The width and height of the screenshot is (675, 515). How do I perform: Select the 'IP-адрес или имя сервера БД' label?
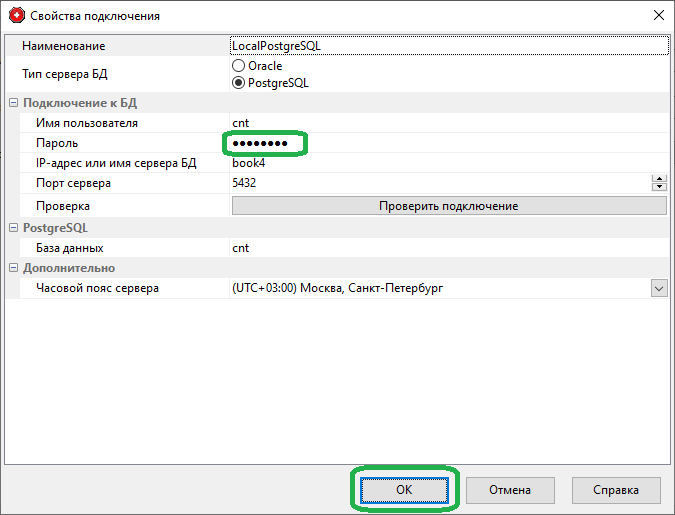point(116,163)
